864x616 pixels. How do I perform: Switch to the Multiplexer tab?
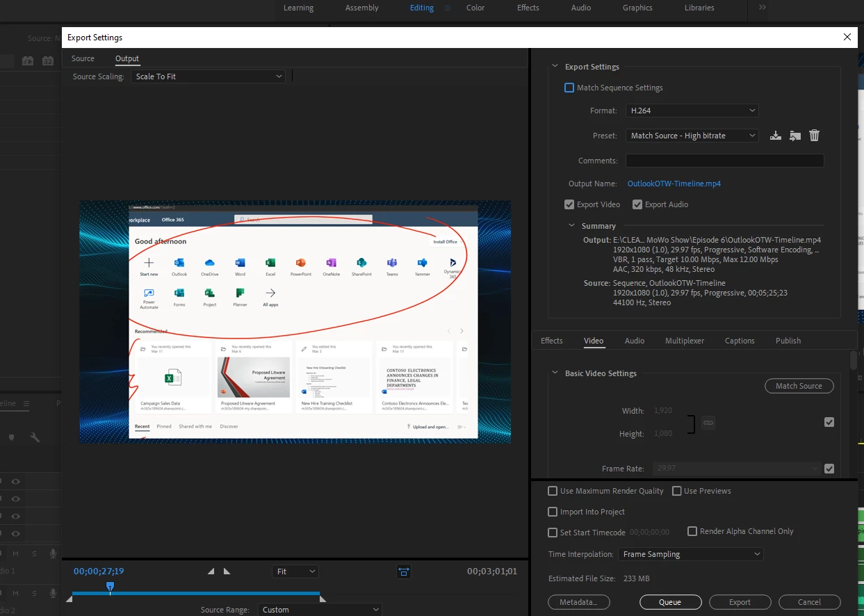[685, 341]
